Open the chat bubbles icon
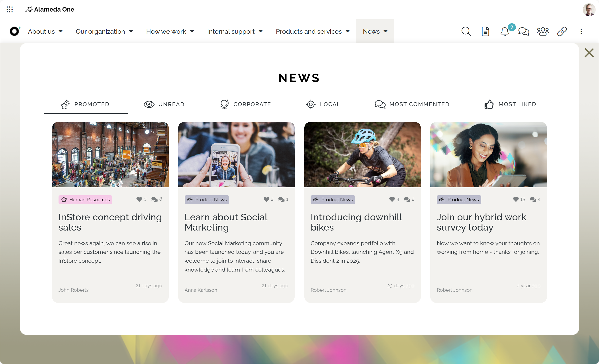 (x=524, y=31)
